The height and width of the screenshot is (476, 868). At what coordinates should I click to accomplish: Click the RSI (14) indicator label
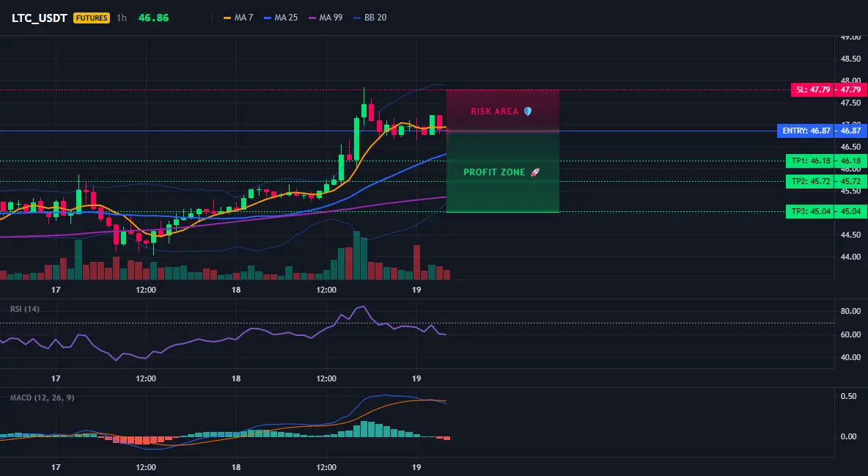click(x=25, y=309)
